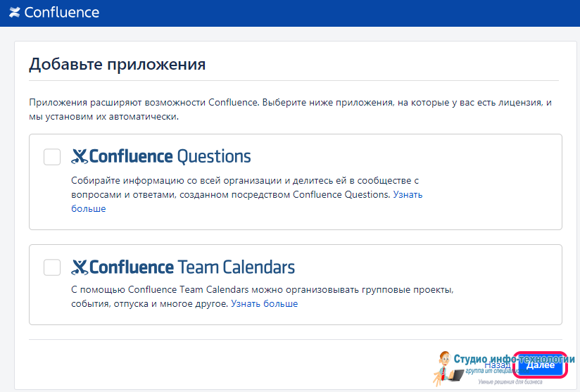Screen dimensions: 580x392
Task: Enable the Confluence Questions checkbox
Action: [52, 157]
